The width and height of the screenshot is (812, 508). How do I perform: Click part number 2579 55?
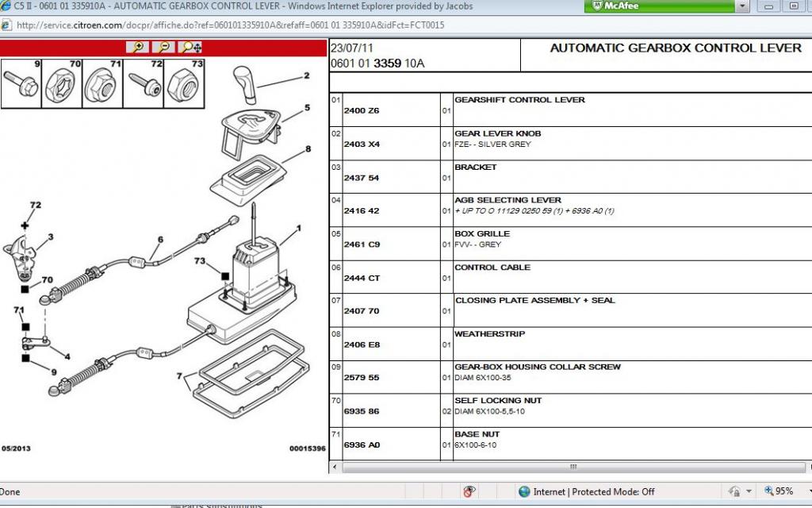coord(362,377)
